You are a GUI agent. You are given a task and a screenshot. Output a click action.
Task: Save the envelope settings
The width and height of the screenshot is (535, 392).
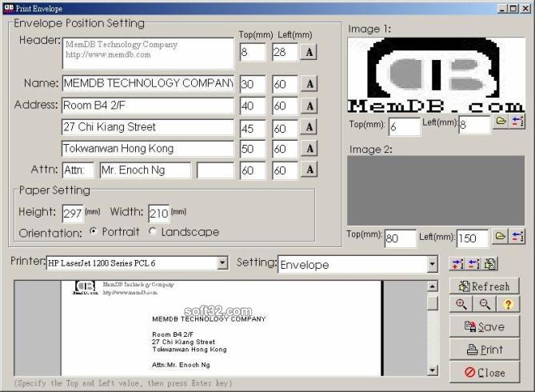point(485,326)
